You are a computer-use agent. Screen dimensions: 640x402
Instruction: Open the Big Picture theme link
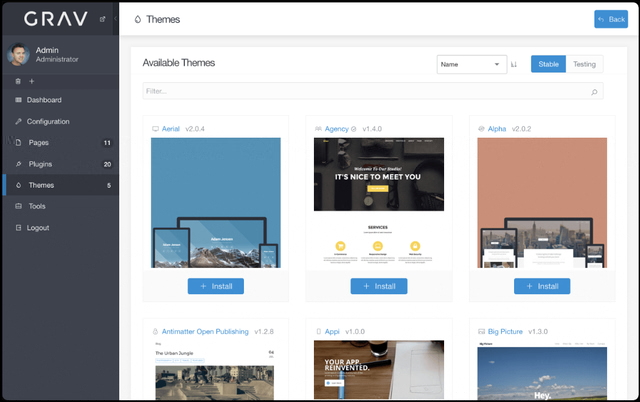(x=505, y=331)
